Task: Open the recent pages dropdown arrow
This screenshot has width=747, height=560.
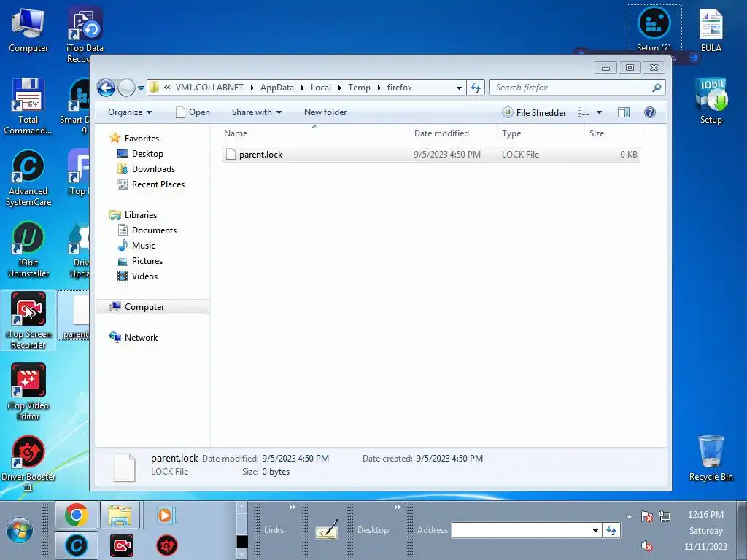Action: tap(141, 88)
